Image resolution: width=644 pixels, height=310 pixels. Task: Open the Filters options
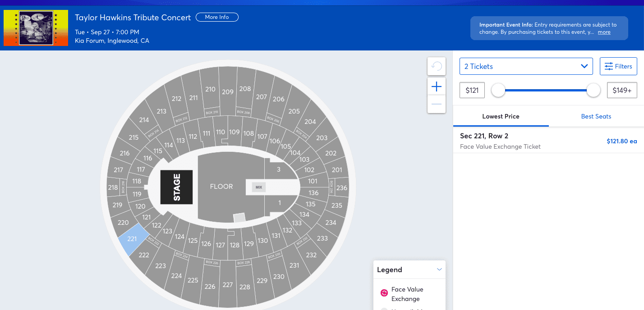tap(618, 66)
